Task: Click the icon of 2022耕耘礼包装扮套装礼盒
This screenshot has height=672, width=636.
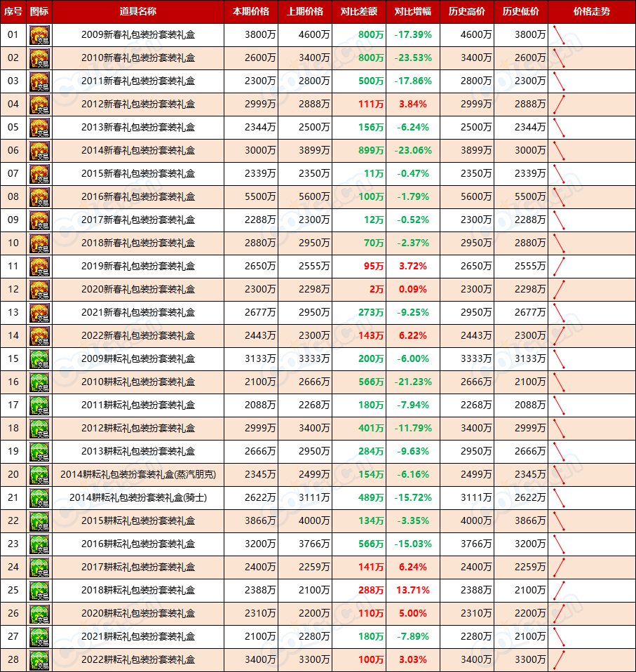Action: [x=39, y=660]
